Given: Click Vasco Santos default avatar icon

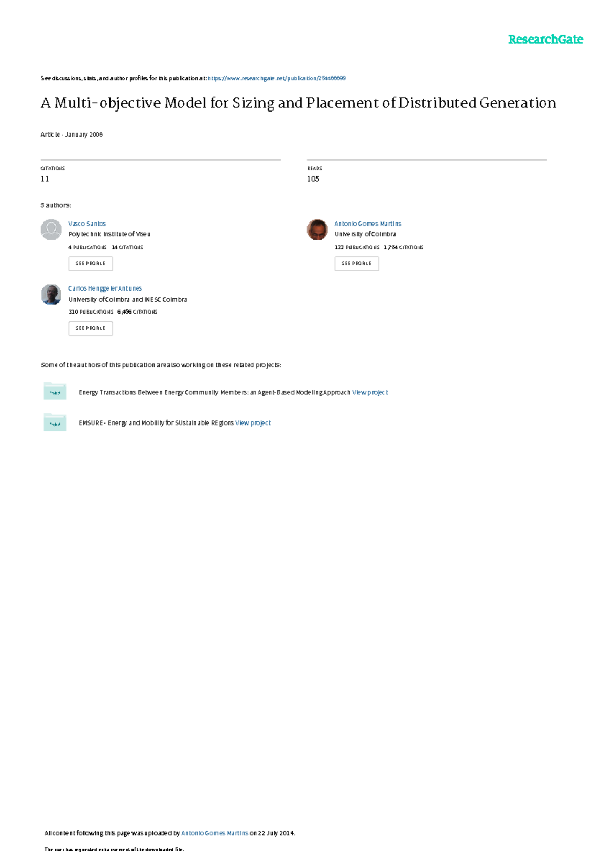Looking at the screenshot, I should tap(51, 230).
